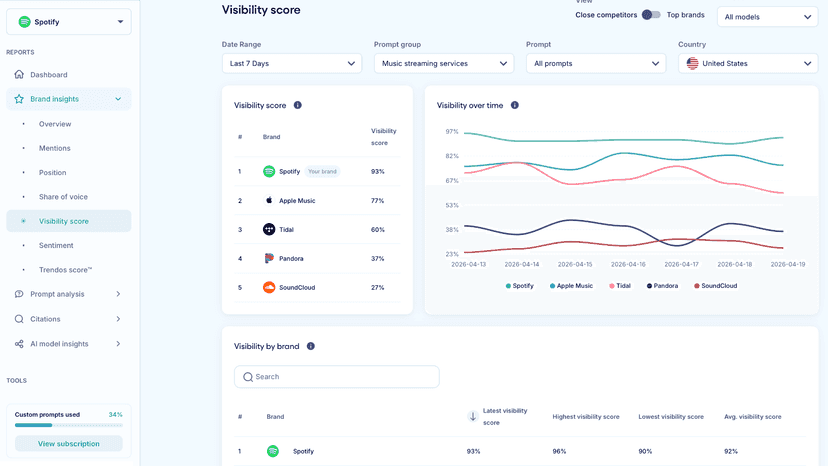This screenshot has width=828, height=466.
Task: Expand the Prompt analysis chevron
Action: [x=118, y=294]
